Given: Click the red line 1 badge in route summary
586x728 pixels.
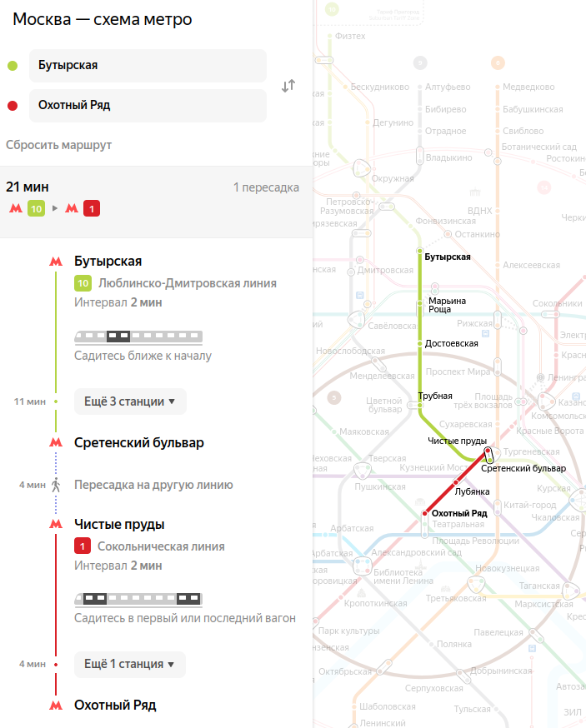Looking at the screenshot, I should point(92,208).
